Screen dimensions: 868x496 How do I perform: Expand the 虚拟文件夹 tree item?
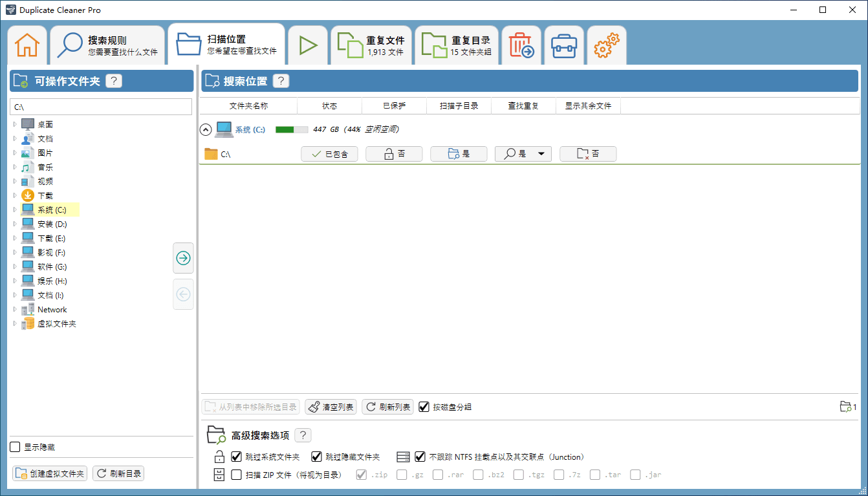16,323
